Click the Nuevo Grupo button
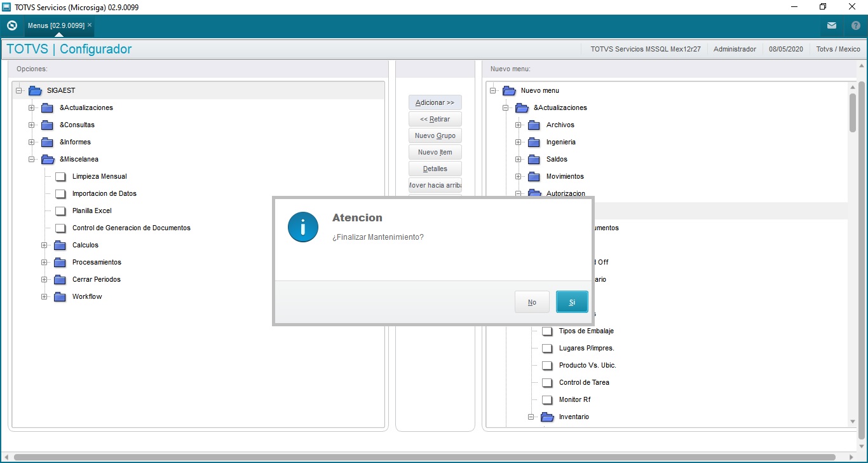Screen dimensions: 868x463 click(x=435, y=135)
